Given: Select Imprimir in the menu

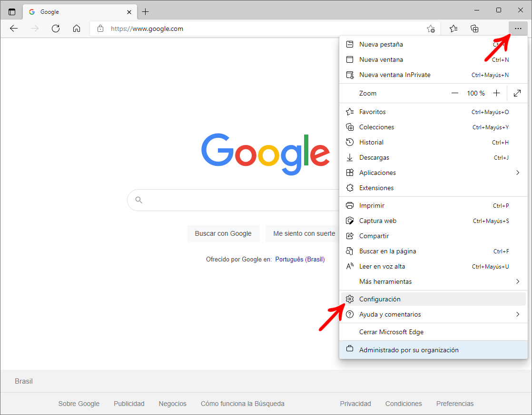Looking at the screenshot, I should [433, 205].
